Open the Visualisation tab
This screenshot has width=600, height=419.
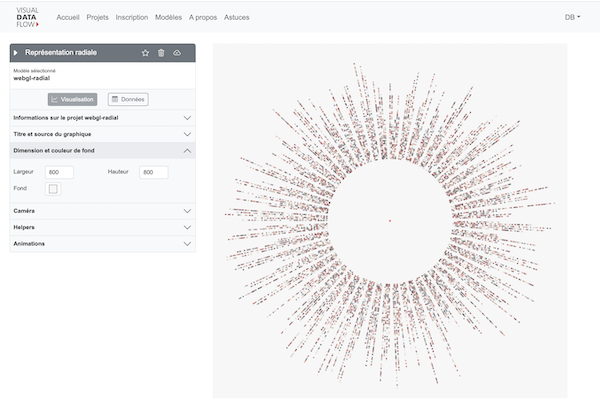[x=73, y=99]
